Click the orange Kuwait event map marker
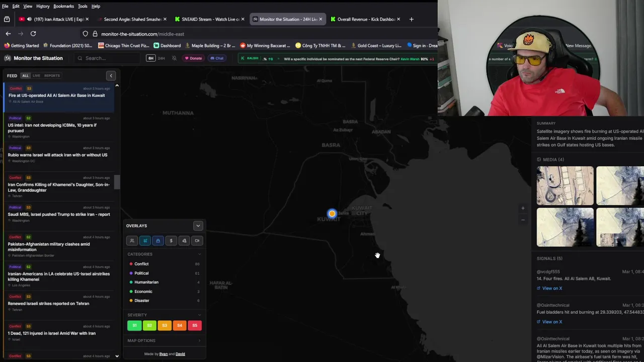The width and height of the screenshot is (644, 362). point(332,214)
